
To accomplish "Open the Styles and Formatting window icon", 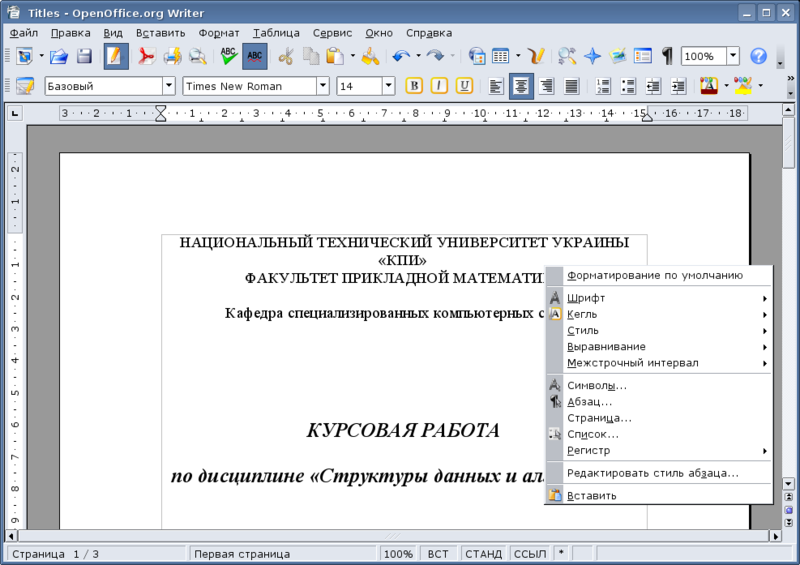I will [24, 86].
